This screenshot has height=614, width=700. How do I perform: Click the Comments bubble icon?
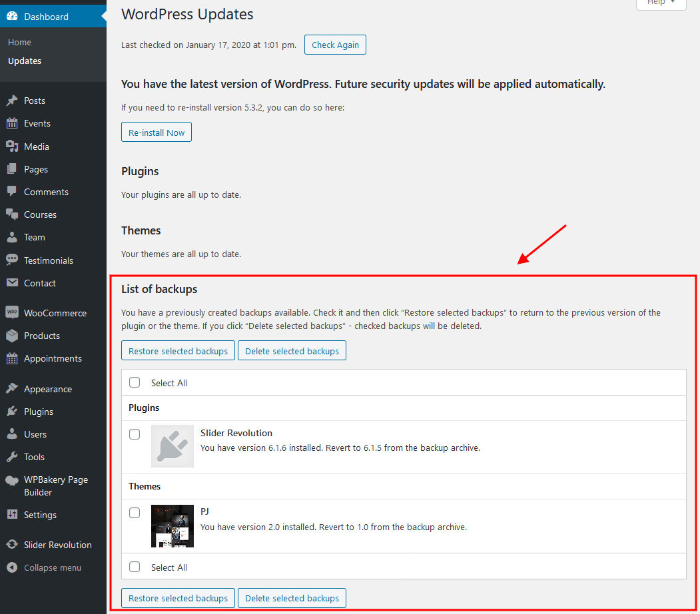click(x=12, y=192)
